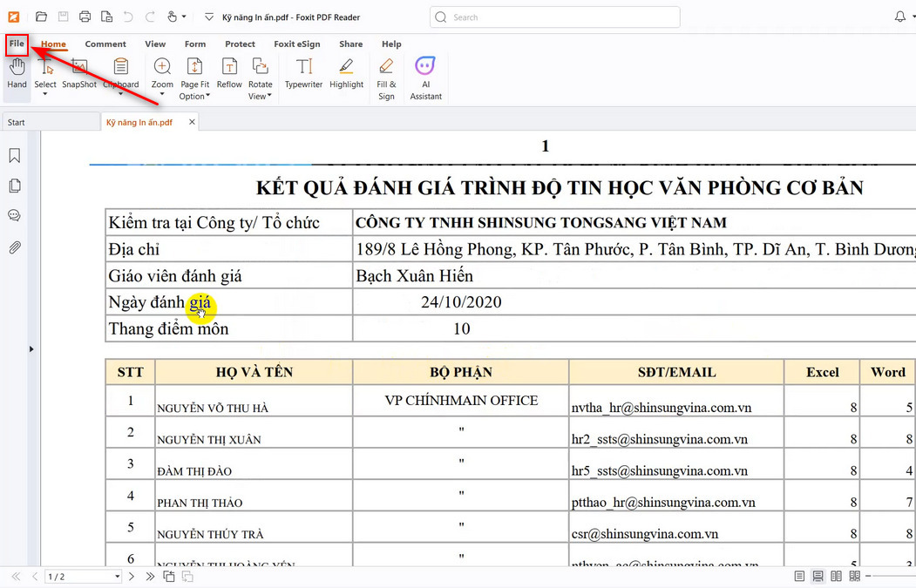916x588 pixels.
Task: Close the Kỹ năng In ấn.pdf document tab
Action: [x=191, y=122]
